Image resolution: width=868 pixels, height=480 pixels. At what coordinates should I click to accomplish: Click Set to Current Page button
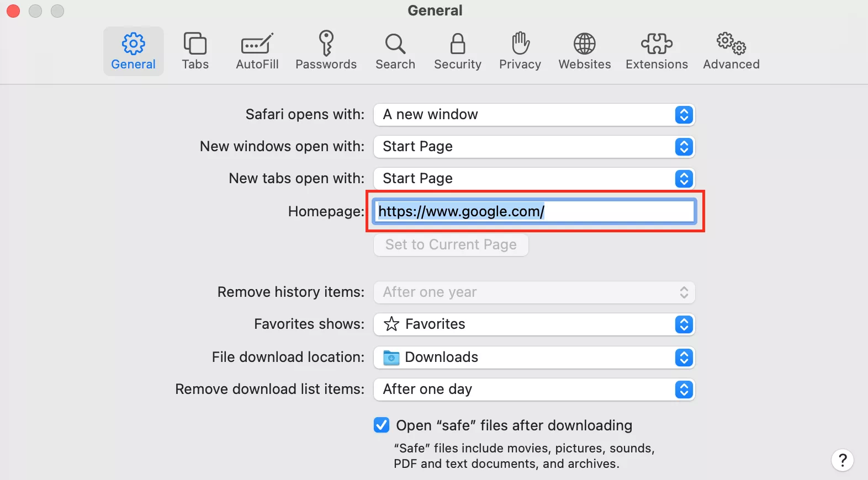(x=451, y=245)
